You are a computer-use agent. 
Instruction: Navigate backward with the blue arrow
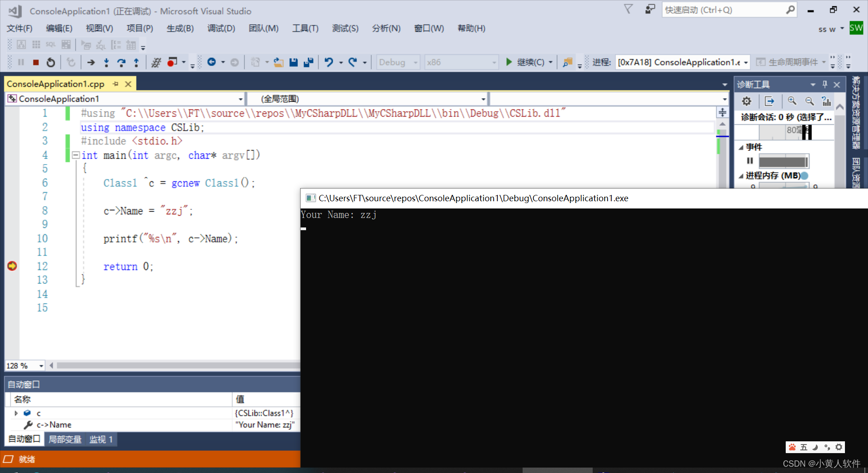pyautogui.click(x=211, y=62)
